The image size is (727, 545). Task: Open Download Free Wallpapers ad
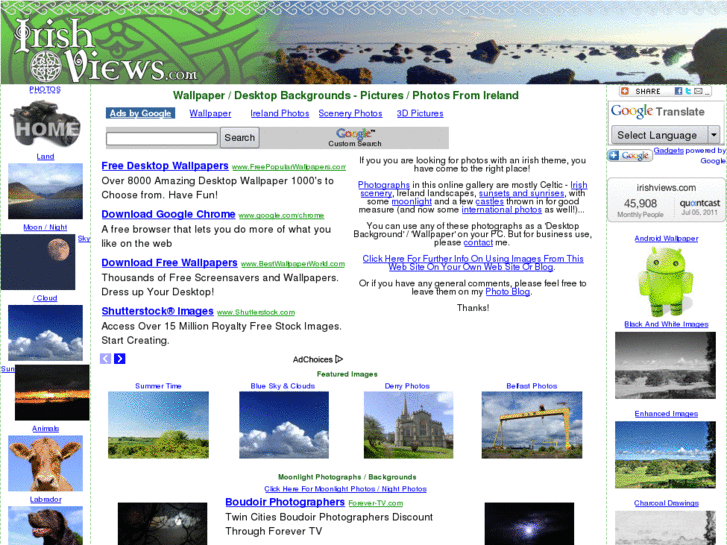[169, 263]
